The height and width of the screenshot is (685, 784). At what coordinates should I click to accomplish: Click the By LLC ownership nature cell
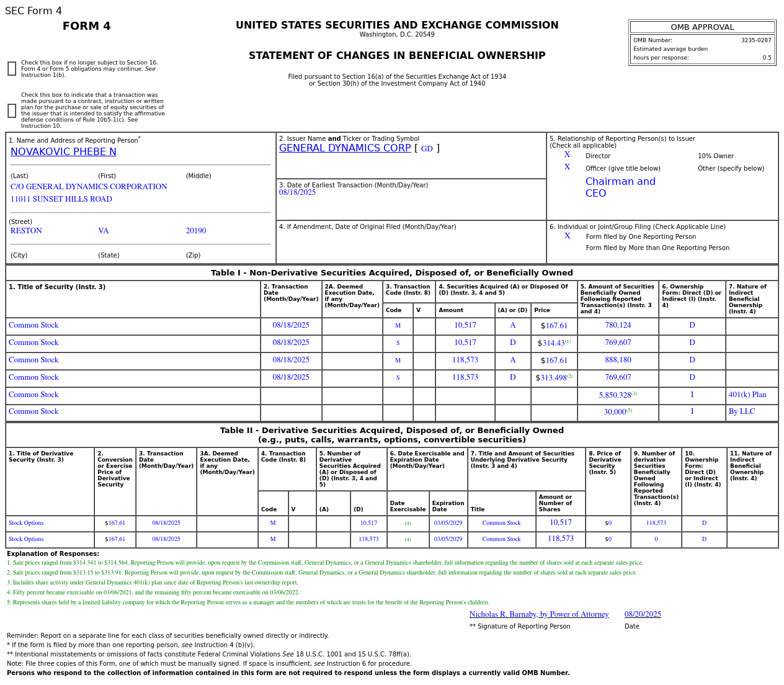(x=742, y=411)
